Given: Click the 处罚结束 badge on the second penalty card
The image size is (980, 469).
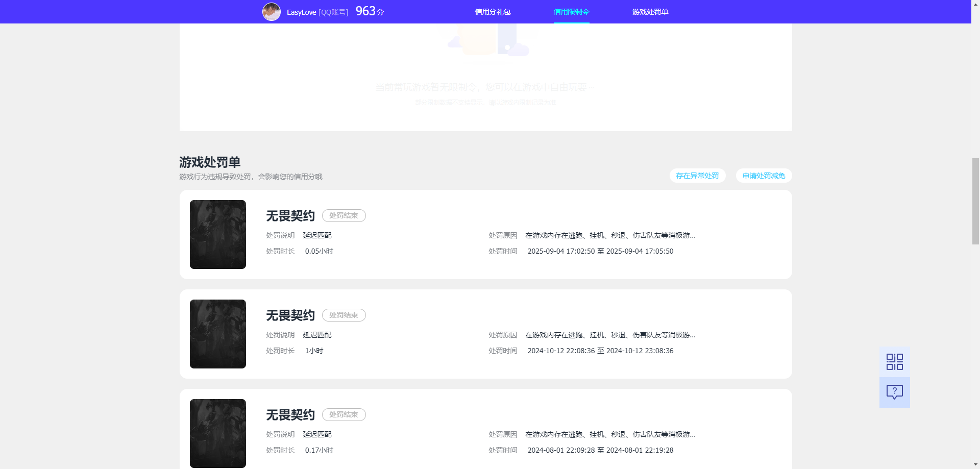Looking at the screenshot, I should click(344, 315).
